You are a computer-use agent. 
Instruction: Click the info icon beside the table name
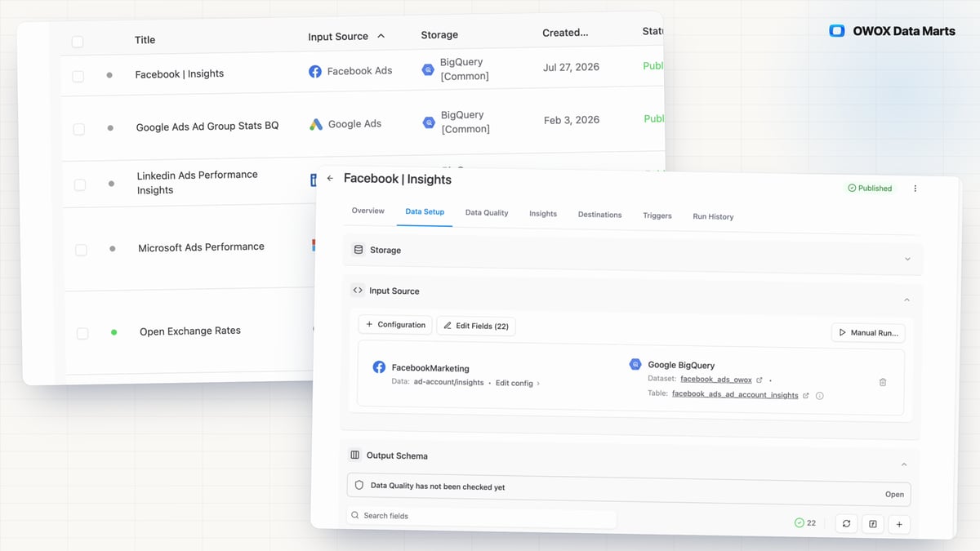[819, 396]
